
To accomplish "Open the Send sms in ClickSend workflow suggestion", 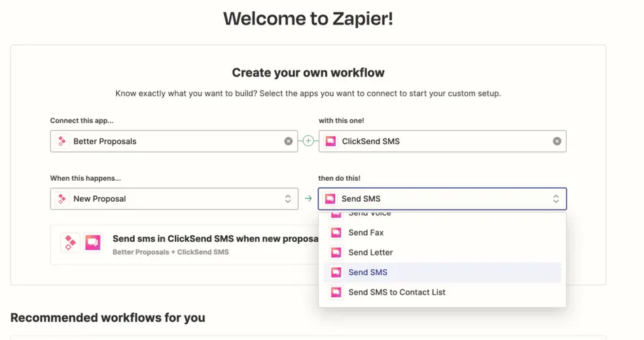I will (x=185, y=244).
